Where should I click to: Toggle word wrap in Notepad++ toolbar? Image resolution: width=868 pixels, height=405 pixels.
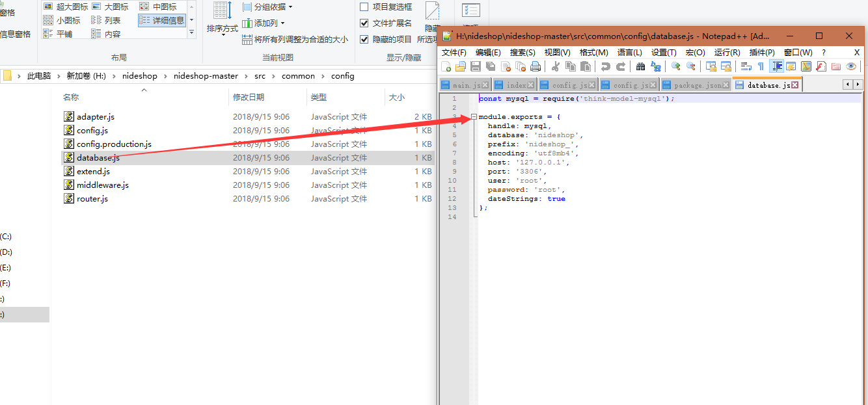746,66
